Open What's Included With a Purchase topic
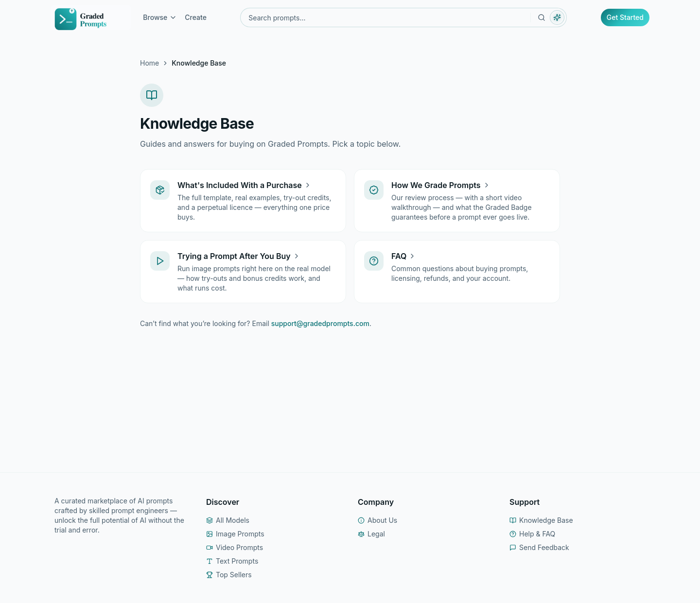 (239, 185)
